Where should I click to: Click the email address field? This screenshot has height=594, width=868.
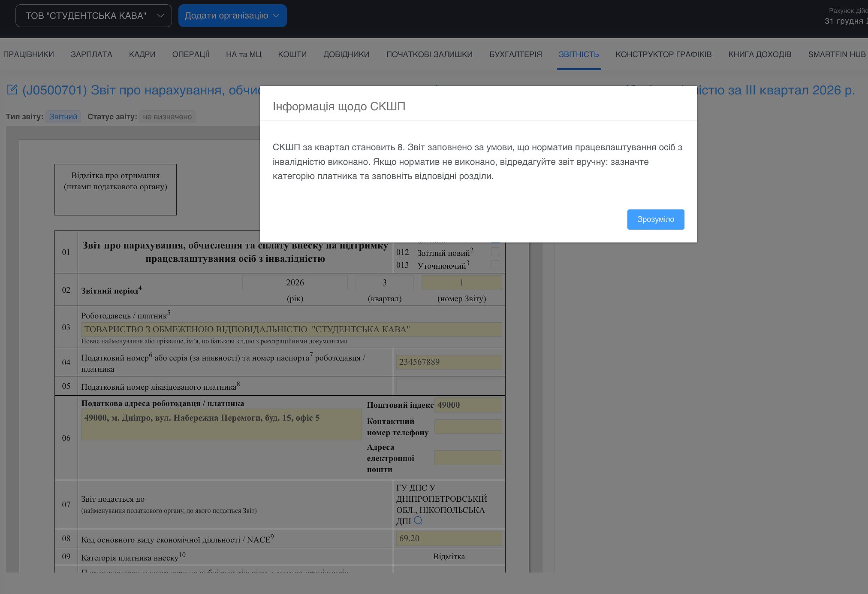click(x=468, y=458)
